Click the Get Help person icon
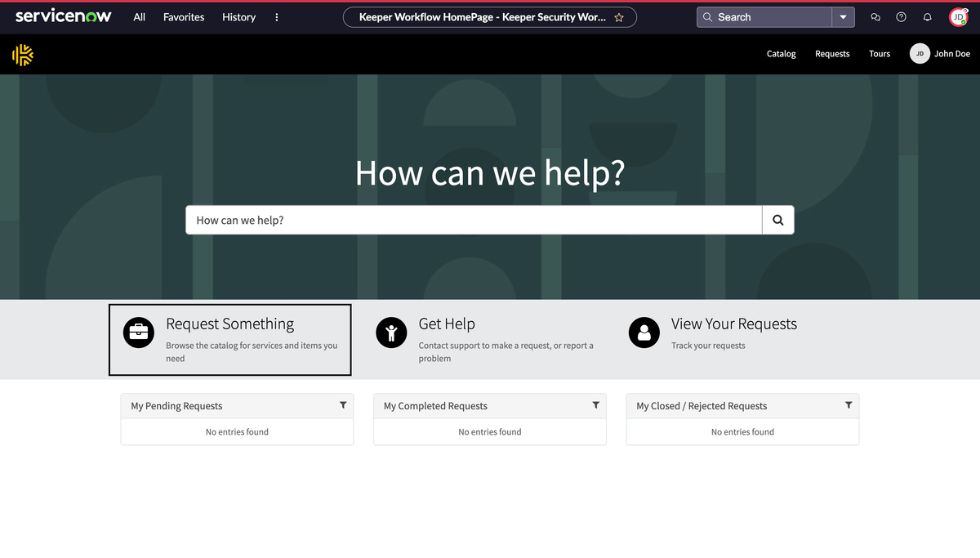 pyautogui.click(x=391, y=333)
